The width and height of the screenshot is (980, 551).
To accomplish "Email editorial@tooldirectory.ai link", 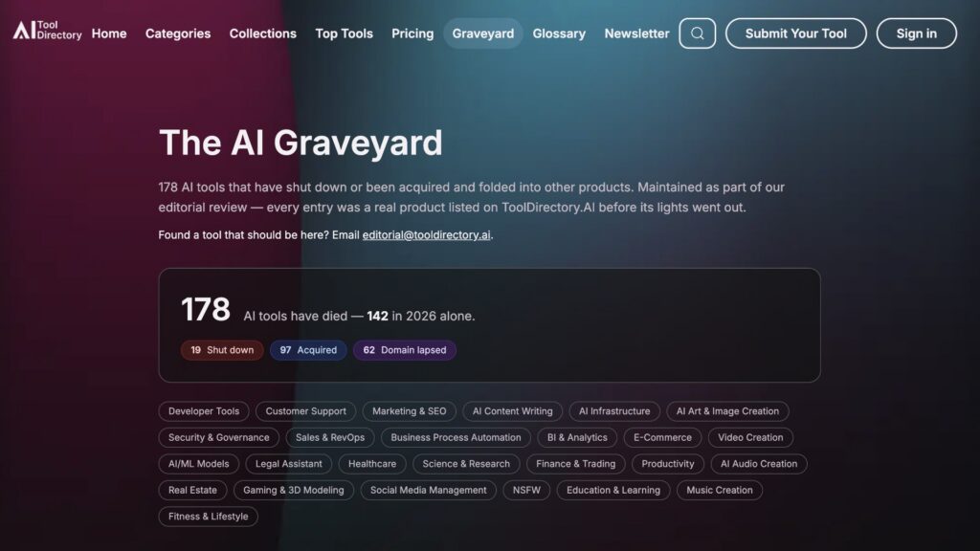I will pyautogui.click(x=426, y=235).
